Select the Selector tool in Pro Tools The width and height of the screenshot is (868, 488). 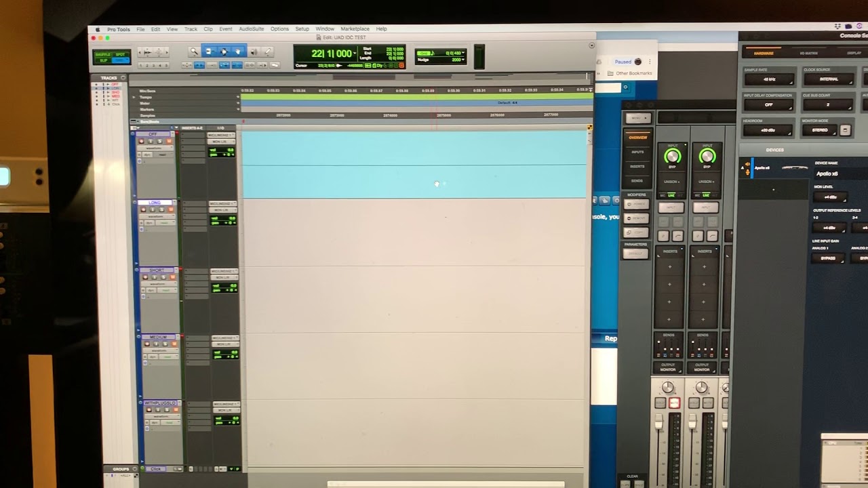(x=223, y=52)
